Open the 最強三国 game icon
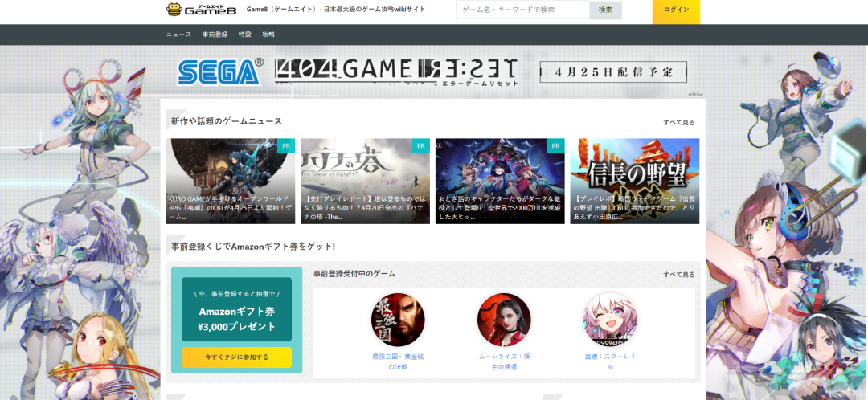 pos(398,320)
